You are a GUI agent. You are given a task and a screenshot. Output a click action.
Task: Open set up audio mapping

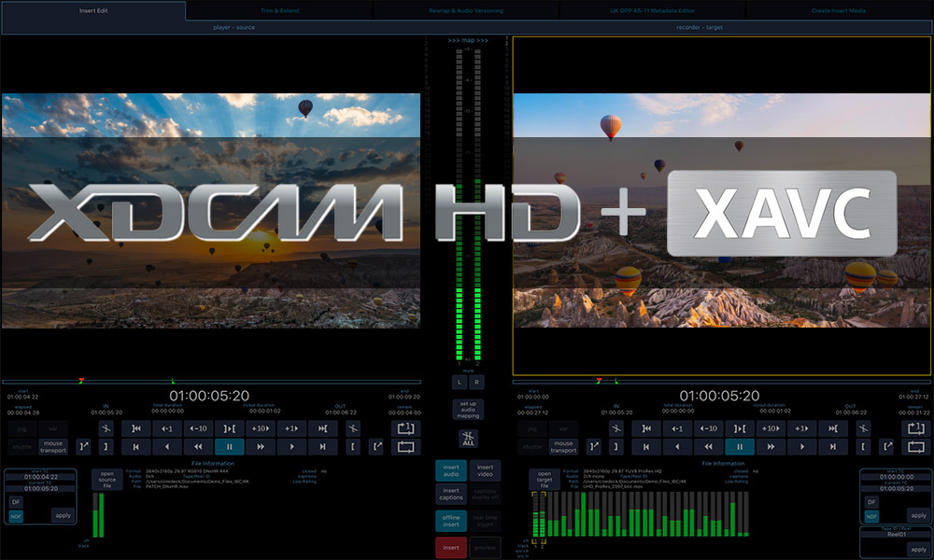coord(468,410)
